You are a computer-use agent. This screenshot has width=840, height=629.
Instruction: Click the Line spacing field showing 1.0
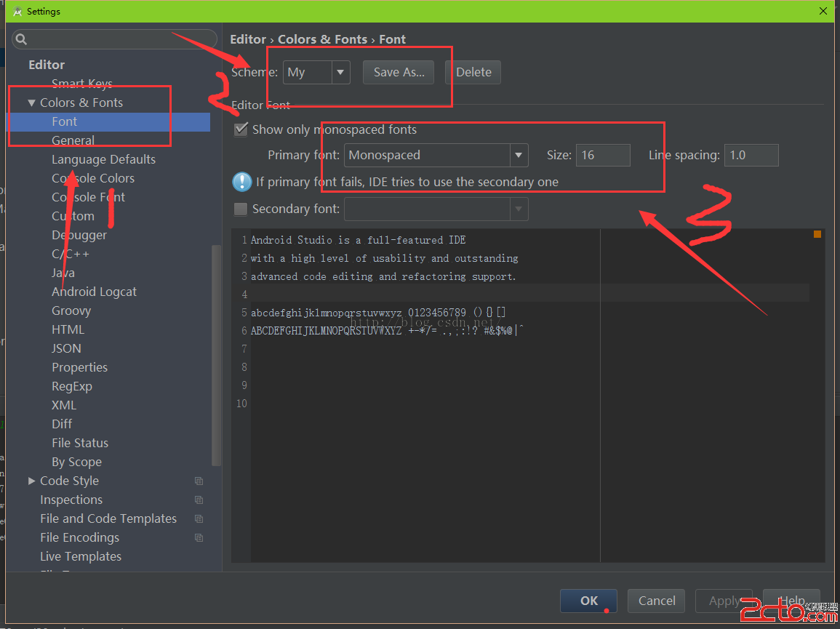[751, 156]
